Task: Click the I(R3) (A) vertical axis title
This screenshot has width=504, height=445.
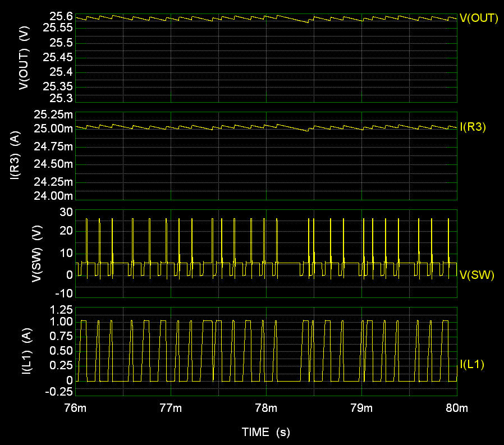Action: 15,156
